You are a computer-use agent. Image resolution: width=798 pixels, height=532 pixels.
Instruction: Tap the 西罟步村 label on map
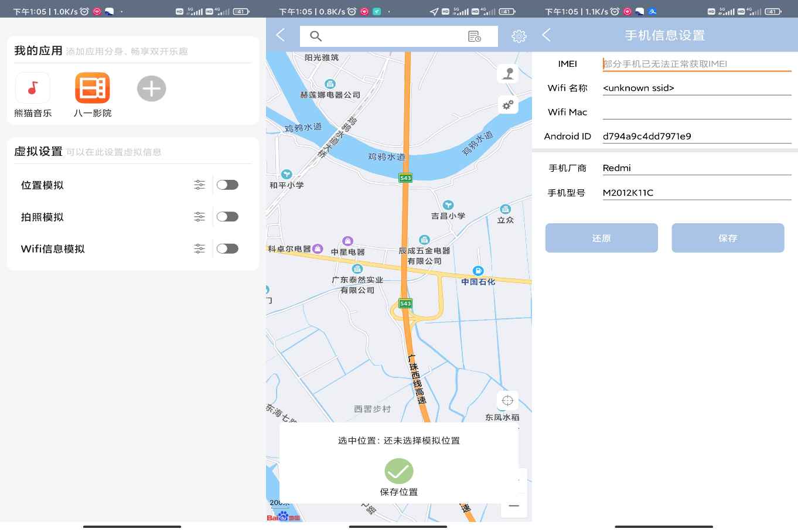tap(372, 409)
